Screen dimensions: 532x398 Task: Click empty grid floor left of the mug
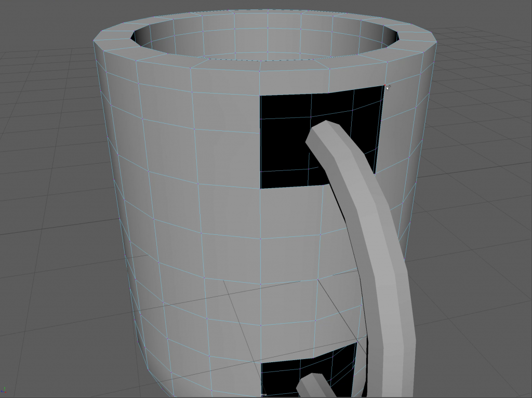tap(52, 208)
